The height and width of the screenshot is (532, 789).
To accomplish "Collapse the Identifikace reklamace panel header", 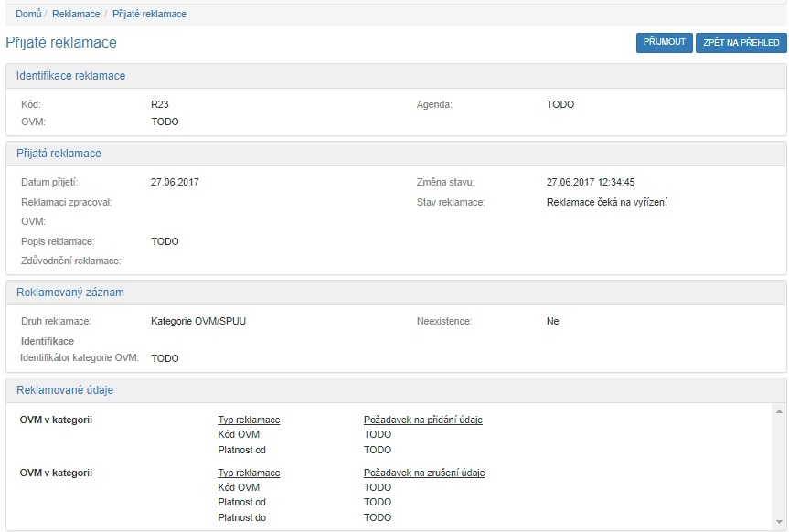I will pos(71,76).
